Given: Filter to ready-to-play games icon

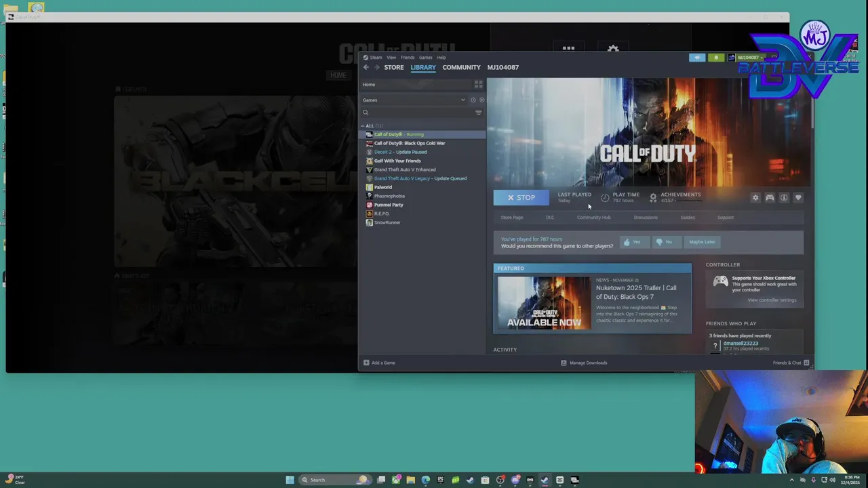Looking at the screenshot, I should tap(481, 100).
